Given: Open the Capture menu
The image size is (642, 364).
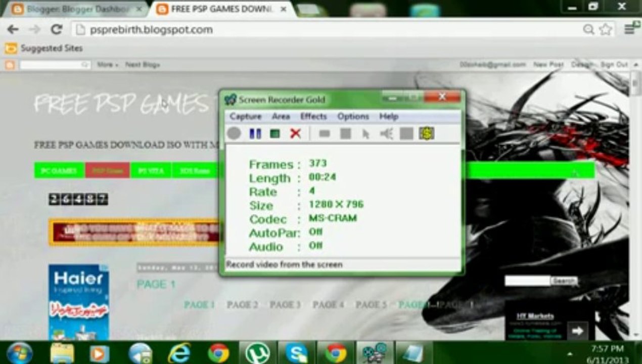Looking at the screenshot, I should 246,116.
